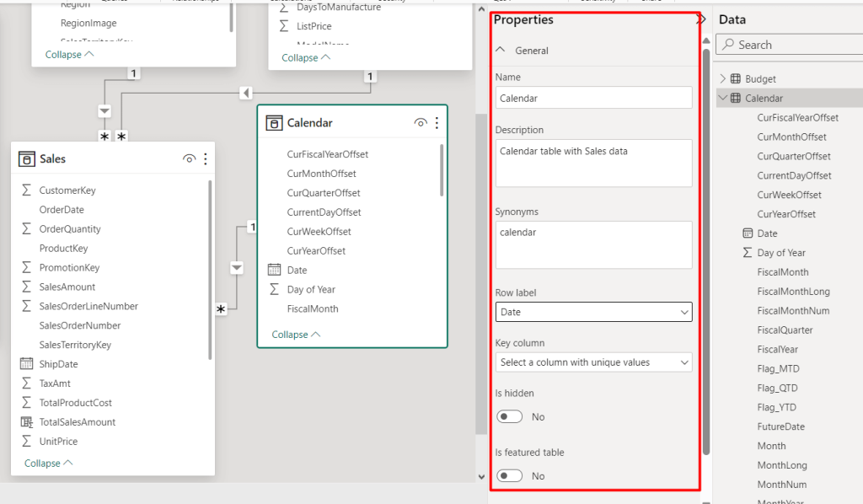863x504 pixels.
Task: Click the Search box in Data pane
Action: 789,45
